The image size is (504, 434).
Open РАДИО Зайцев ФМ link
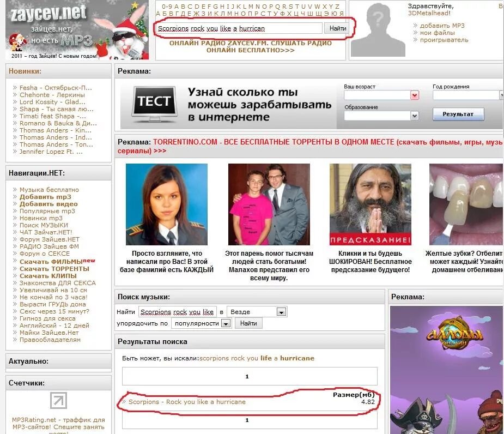49,246
